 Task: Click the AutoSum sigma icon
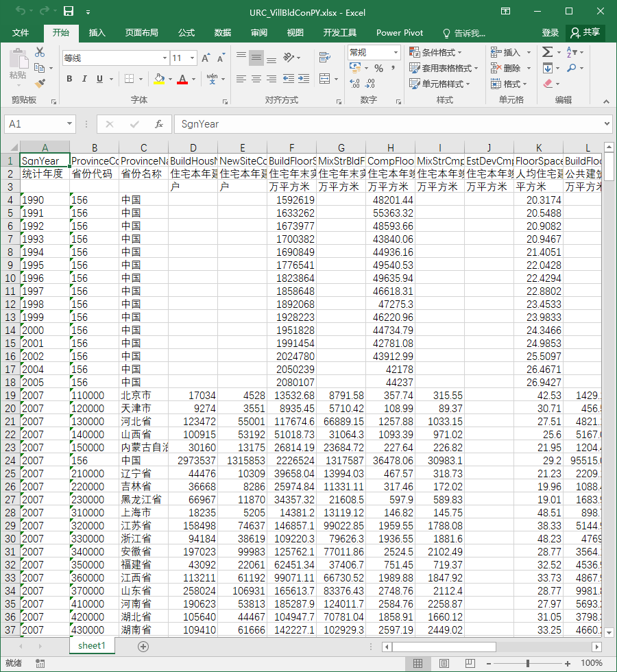pyautogui.click(x=547, y=52)
